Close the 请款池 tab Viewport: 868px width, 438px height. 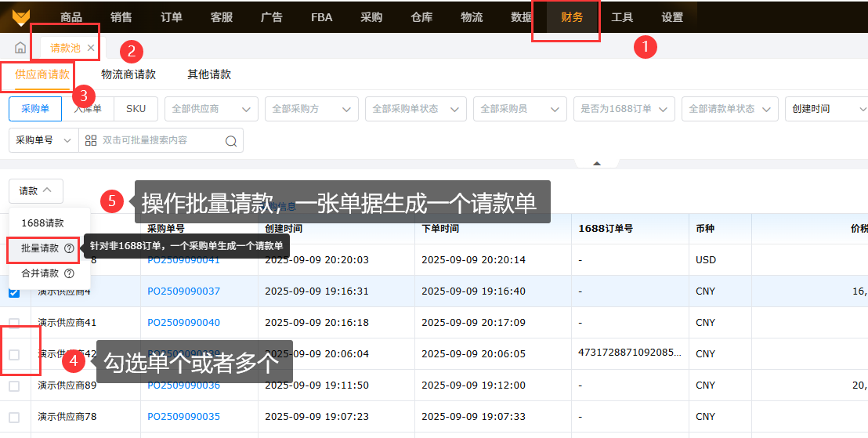pyautogui.click(x=91, y=48)
